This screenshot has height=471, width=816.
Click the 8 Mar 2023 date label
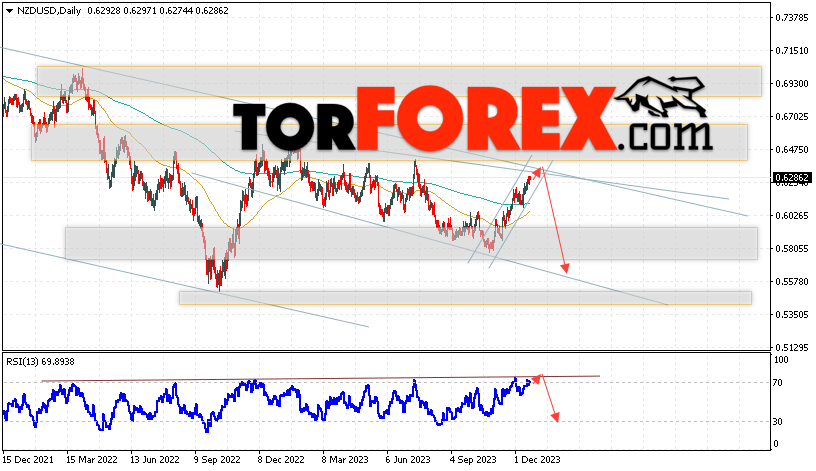coord(345,460)
